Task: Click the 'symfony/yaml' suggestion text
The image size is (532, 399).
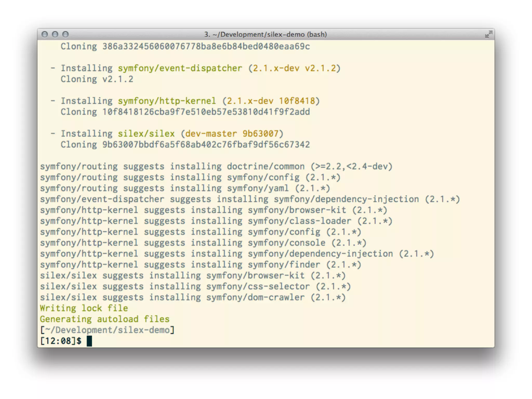Action: coord(258,188)
